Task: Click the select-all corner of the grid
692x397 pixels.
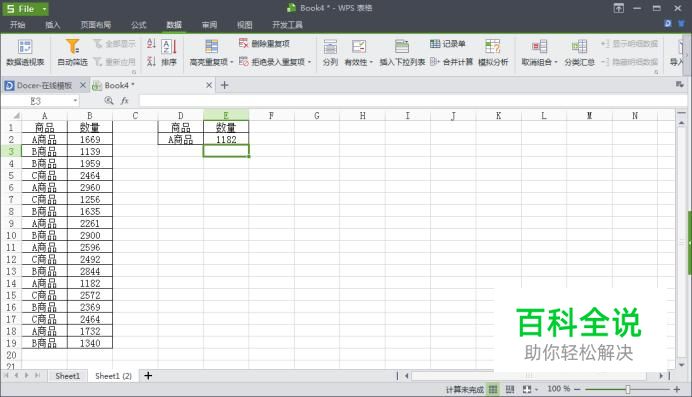Action: 16,116
